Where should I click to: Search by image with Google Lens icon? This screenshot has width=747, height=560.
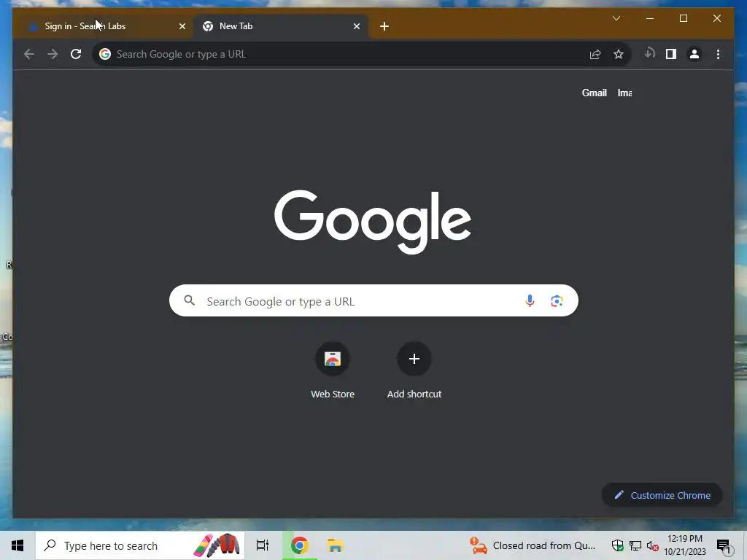[557, 301]
